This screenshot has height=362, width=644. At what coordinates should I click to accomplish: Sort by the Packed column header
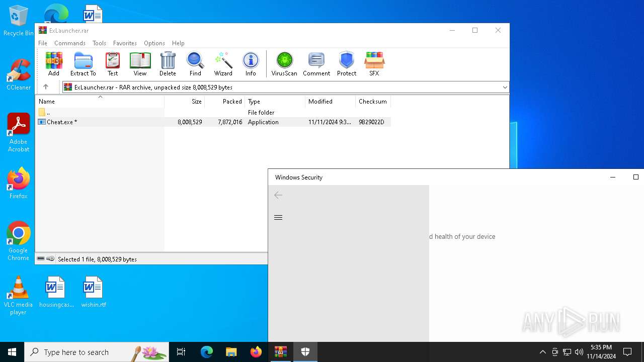pyautogui.click(x=224, y=102)
